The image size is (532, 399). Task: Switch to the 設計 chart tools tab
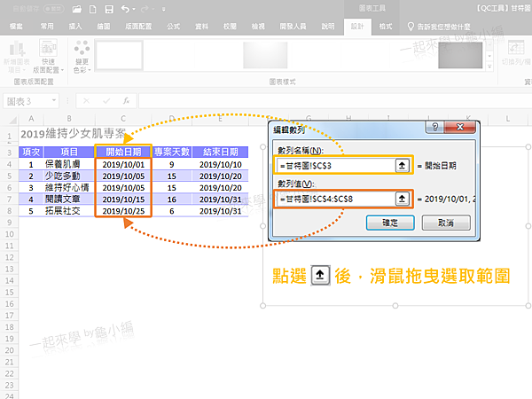(357, 27)
